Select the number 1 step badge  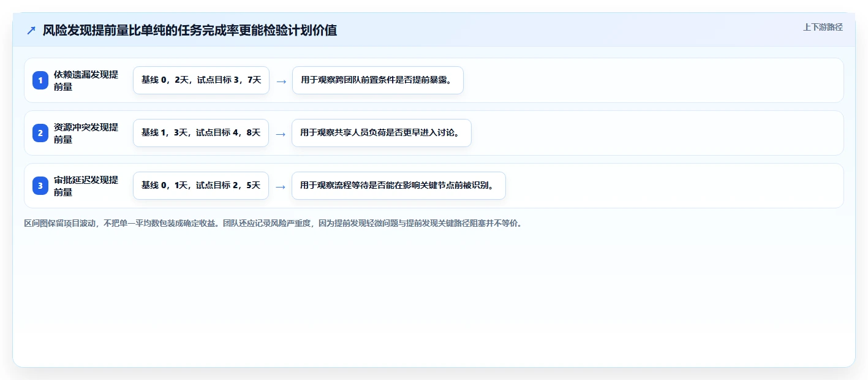tap(40, 80)
